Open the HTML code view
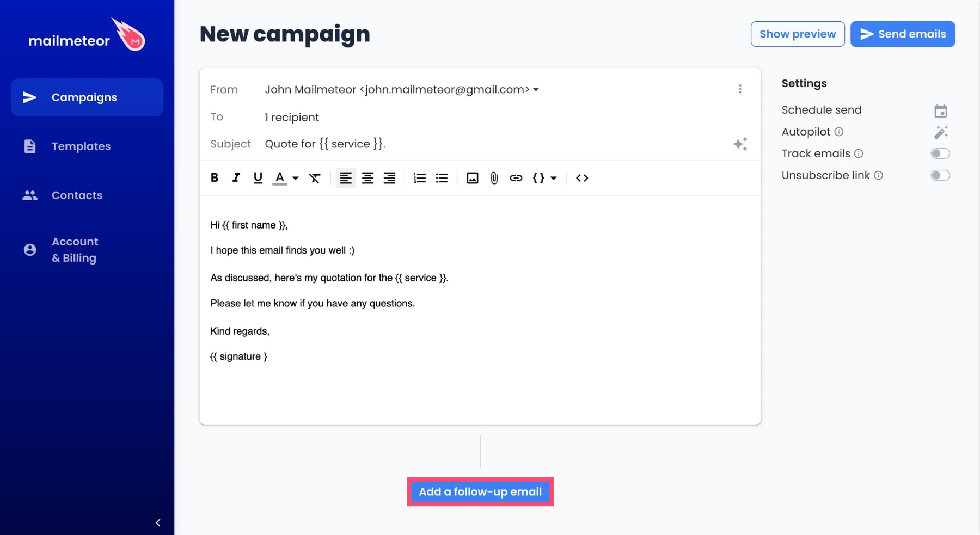 coord(581,178)
